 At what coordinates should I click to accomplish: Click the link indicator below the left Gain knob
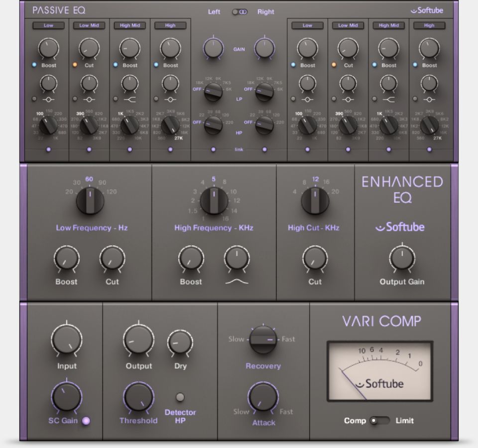(x=213, y=148)
